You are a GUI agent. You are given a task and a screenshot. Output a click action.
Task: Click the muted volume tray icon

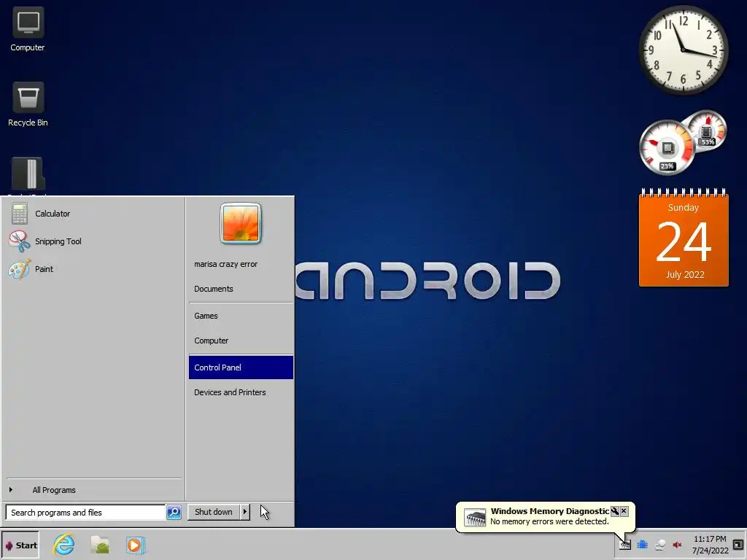point(677,545)
